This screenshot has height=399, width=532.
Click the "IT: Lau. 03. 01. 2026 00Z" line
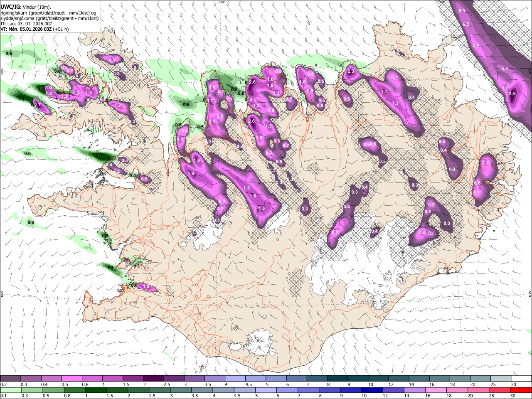tap(26, 24)
